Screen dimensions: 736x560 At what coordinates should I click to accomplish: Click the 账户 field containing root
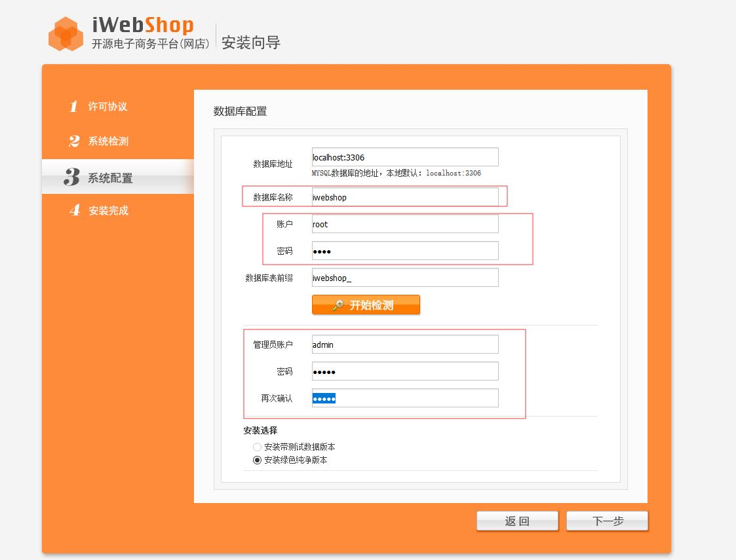point(404,223)
